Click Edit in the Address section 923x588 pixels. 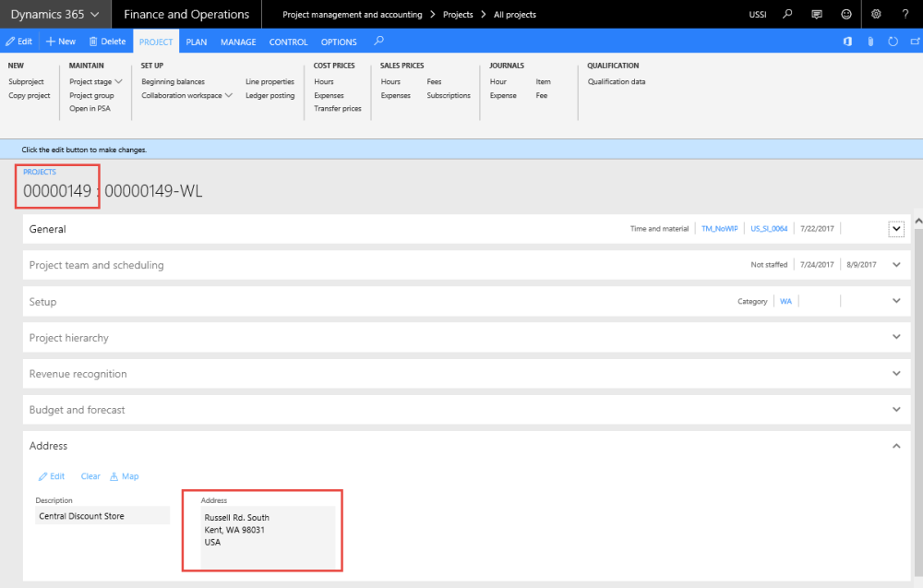tap(52, 476)
